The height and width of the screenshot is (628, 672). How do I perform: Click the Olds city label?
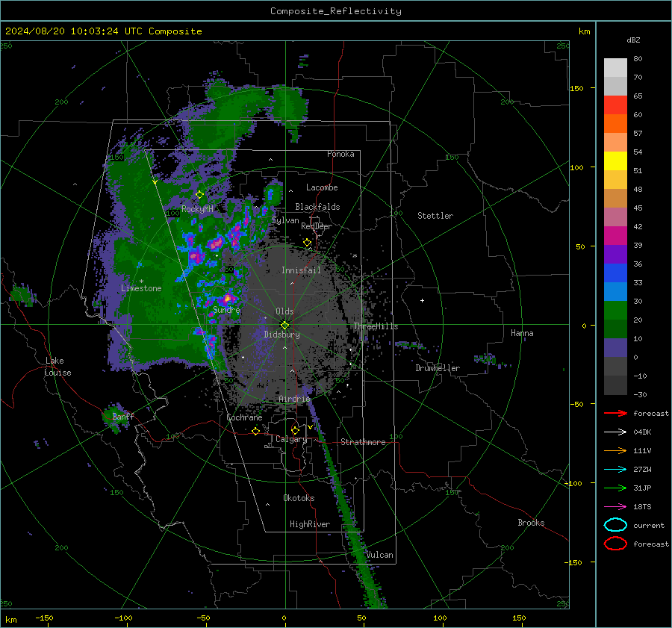point(284,311)
